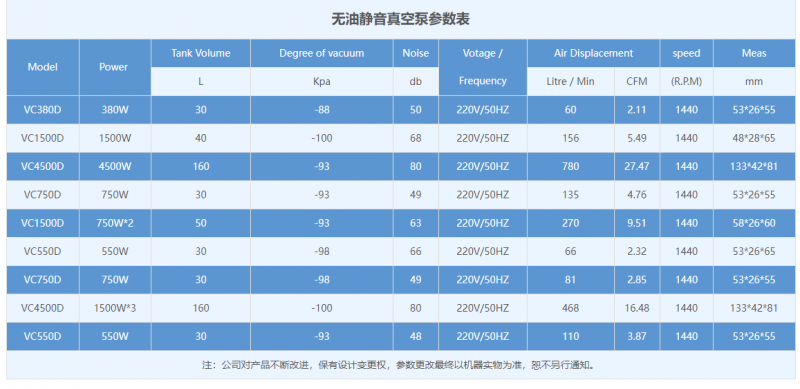Viewport: 800px width, 389px height.
Task: Click the Noise column header
Action: [415, 53]
